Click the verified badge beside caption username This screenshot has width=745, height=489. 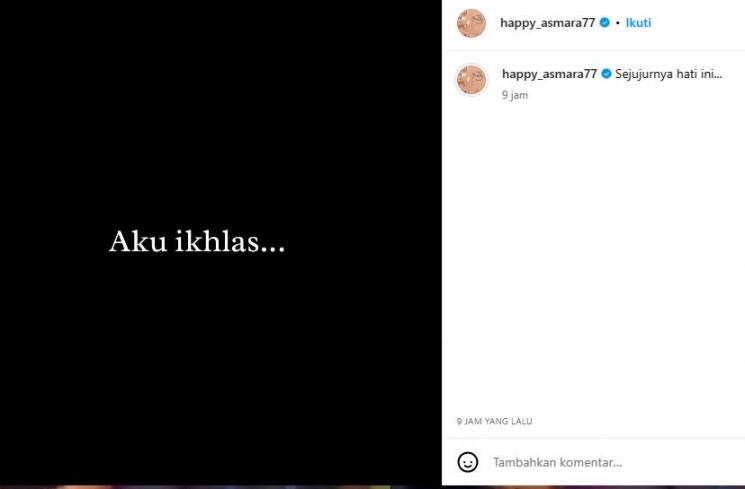click(x=606, y=74)
